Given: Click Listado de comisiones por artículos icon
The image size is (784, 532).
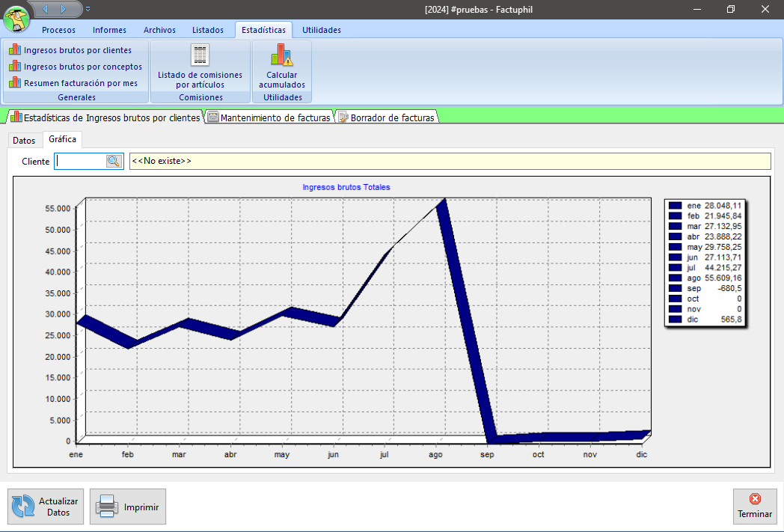Looking at the screenshot, I should [200, 55].
